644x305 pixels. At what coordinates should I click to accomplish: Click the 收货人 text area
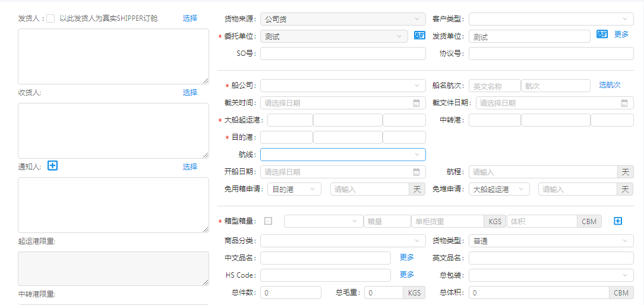point(113,131)
